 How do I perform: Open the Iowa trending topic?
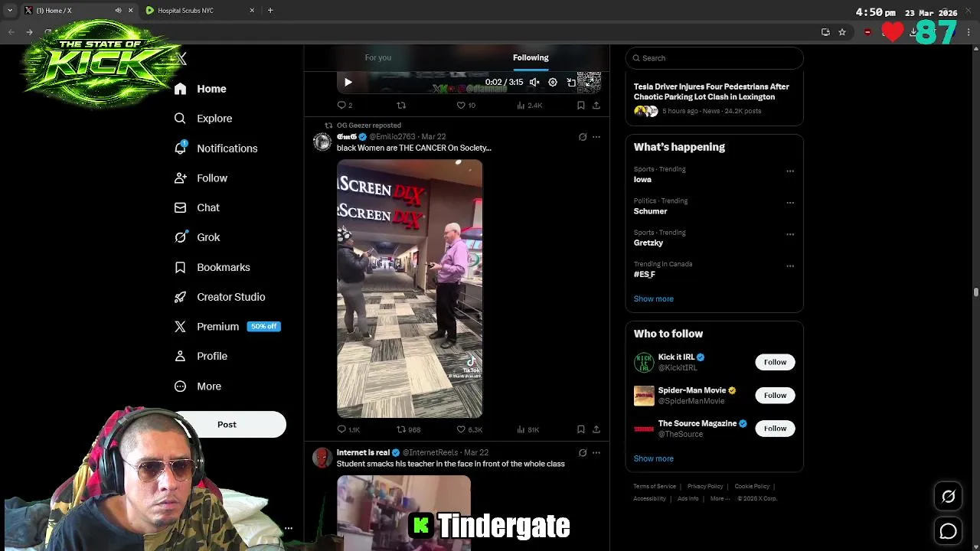pos(714,174)
